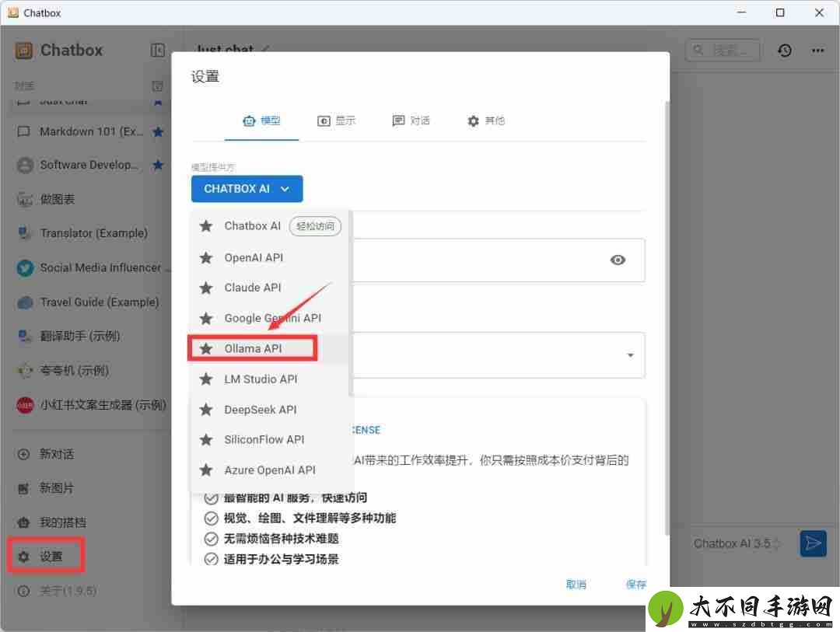Open Software Developer conversation
The width and height of the screenshot is (840, 632).
[x=89, y=165]
